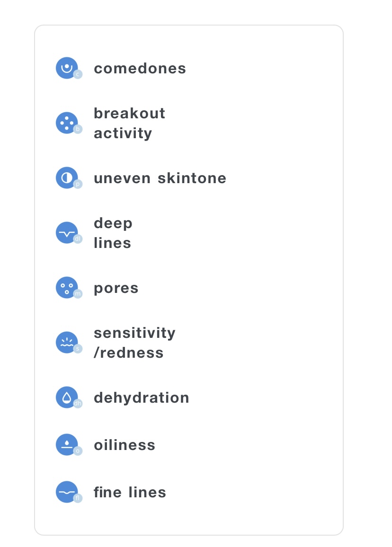Select the dehydration water drop icon
Image resolution: width=392 pixels, height=547 pixels.
pyautogui.click(x=67, y=397)
